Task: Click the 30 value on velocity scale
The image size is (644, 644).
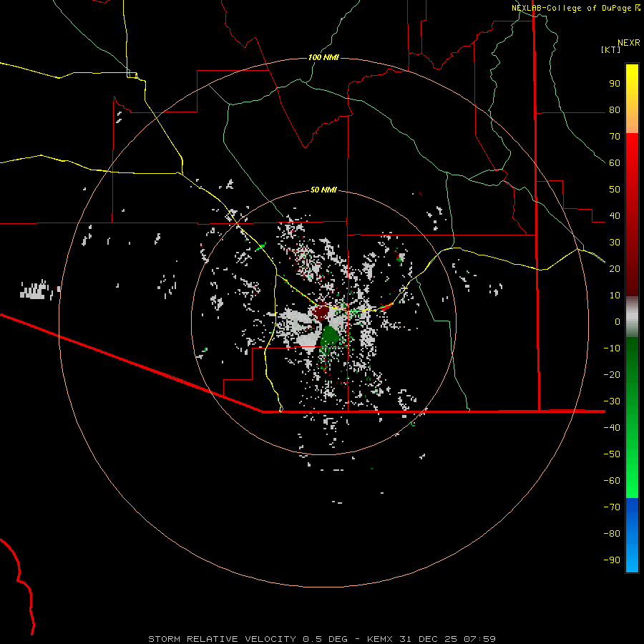Action: [x=615, y=243]
